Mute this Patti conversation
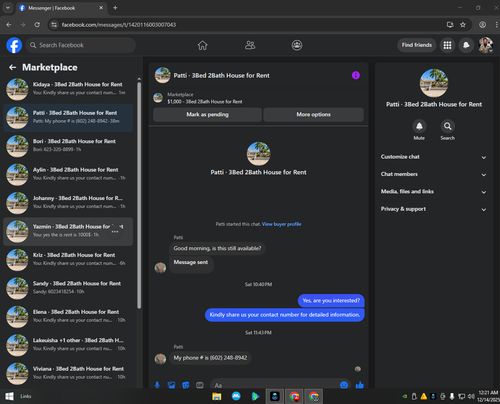 419,126
